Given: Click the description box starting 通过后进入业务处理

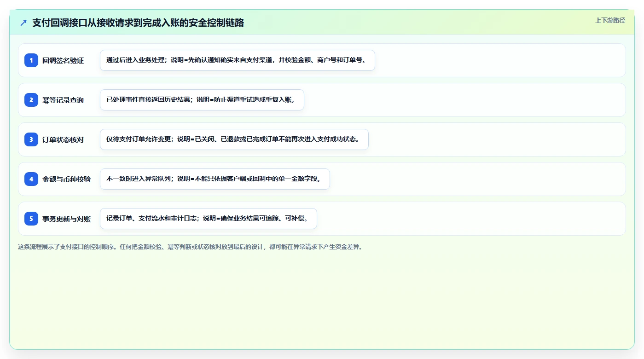Looking at the screenshot, I should pyautogui.click(x=238, y=60).
